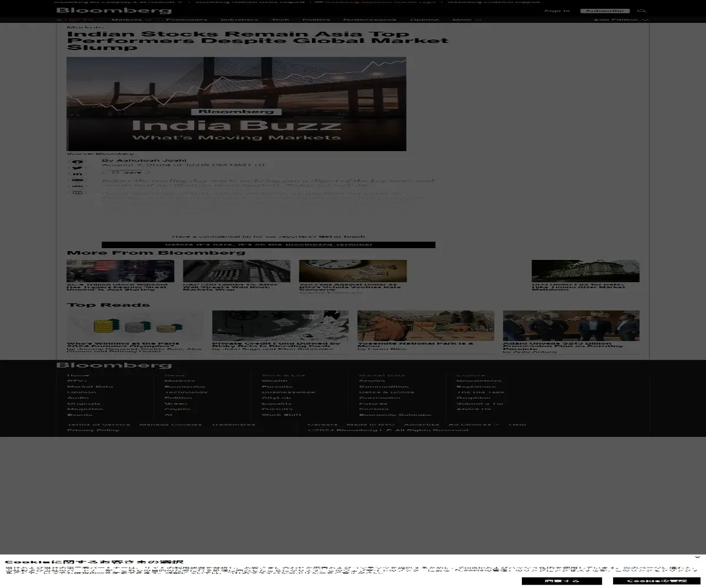Screen dimensions: 706x588
Task: Expand the More navigation dropdown
Action: (467, 20)
